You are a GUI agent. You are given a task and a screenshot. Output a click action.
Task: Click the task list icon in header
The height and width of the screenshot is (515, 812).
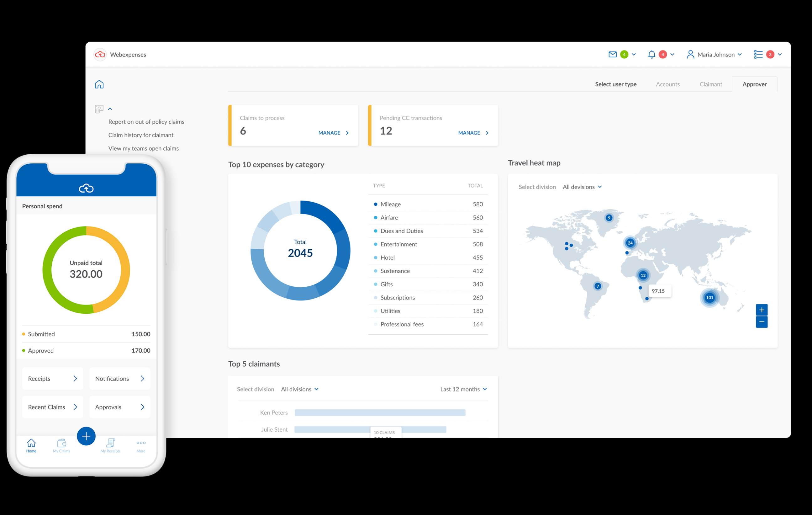(758, 54)
